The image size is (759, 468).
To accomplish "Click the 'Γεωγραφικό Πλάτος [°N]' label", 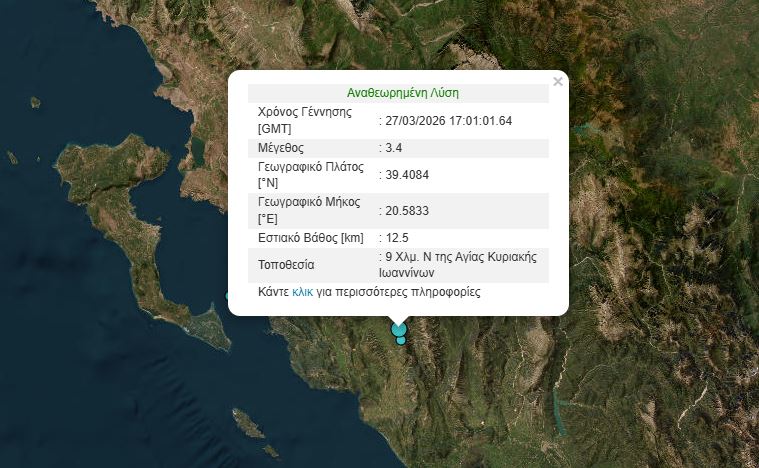I will [310, 175].
